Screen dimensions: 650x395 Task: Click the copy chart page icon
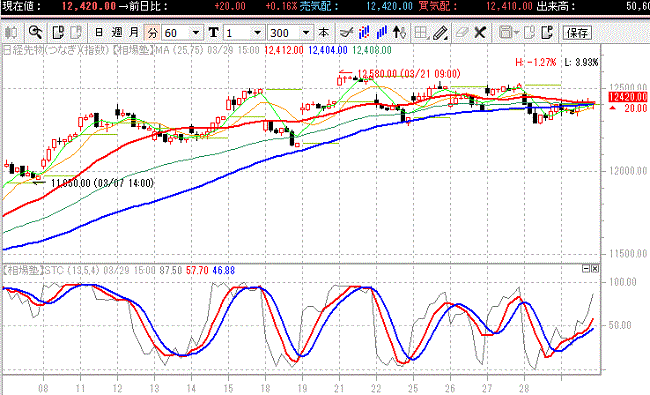(58, 32)
